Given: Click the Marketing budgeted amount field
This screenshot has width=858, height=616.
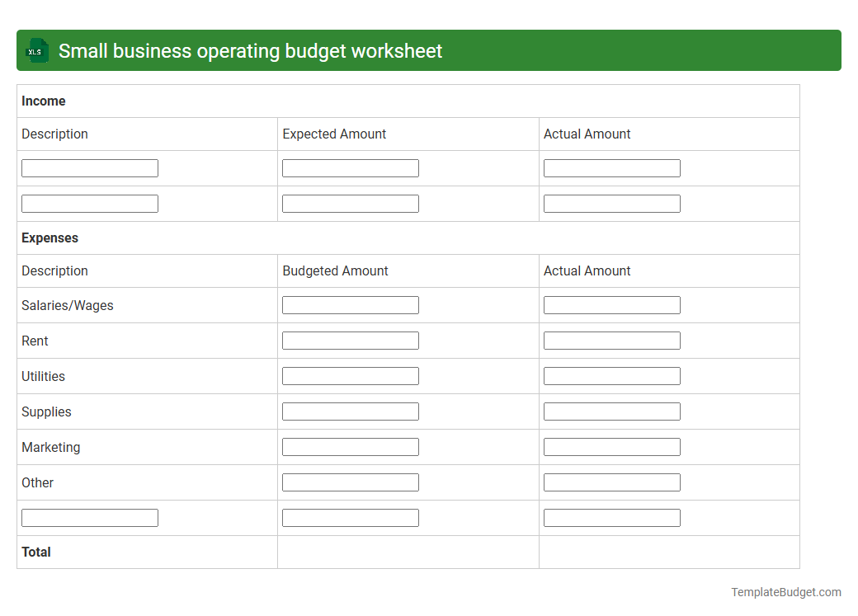Looking at the screenshot, I should (350, 446).
